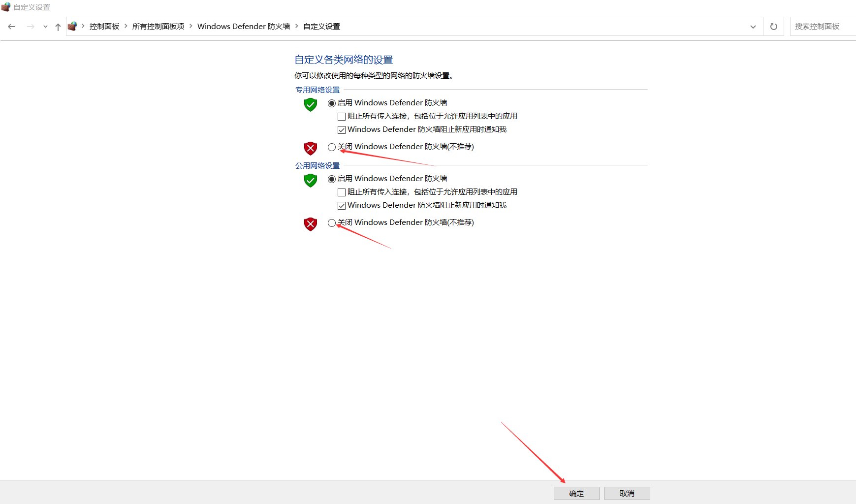Image resolution: width=856 pixels, height=504 pixels.
Task: Select 关闭 firewall radio under 公用网络设置
Action: (x=332, y=223)
